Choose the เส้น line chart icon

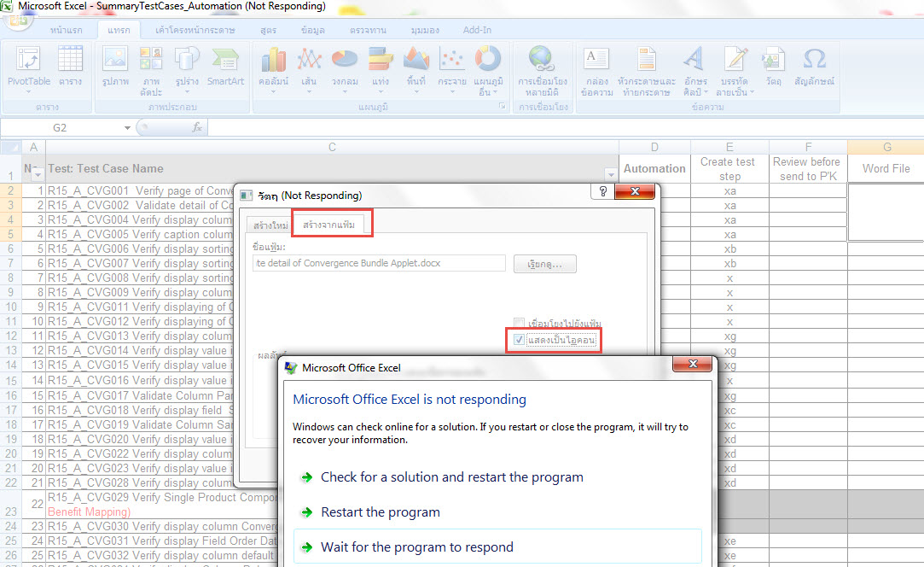(x=309, y=60)
